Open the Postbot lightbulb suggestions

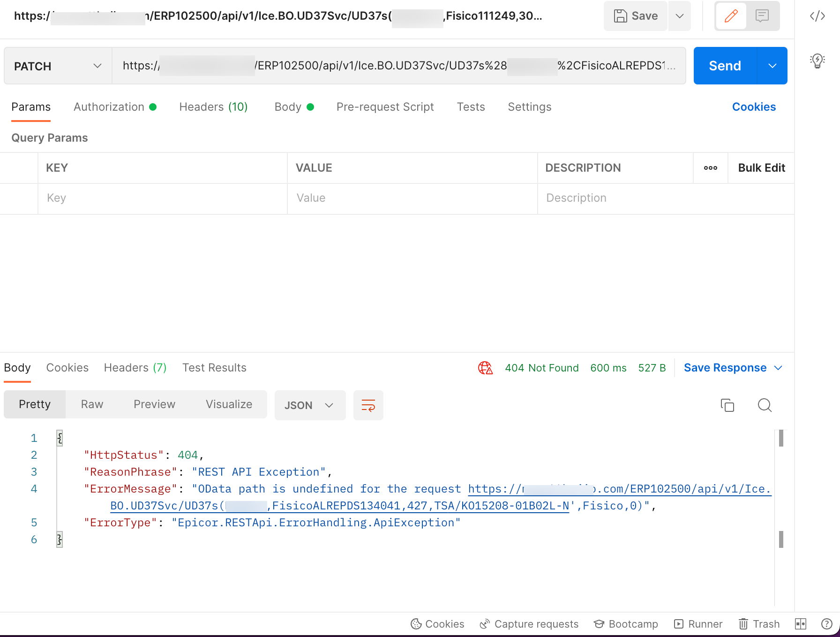(x=817, y=60)
